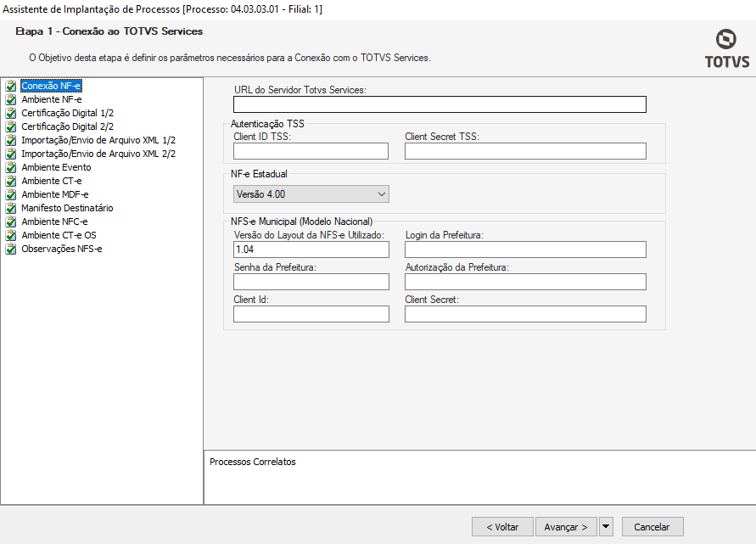Click the Avançar button
The width and height of the screenshot is (756, 544).
(566, 527)
